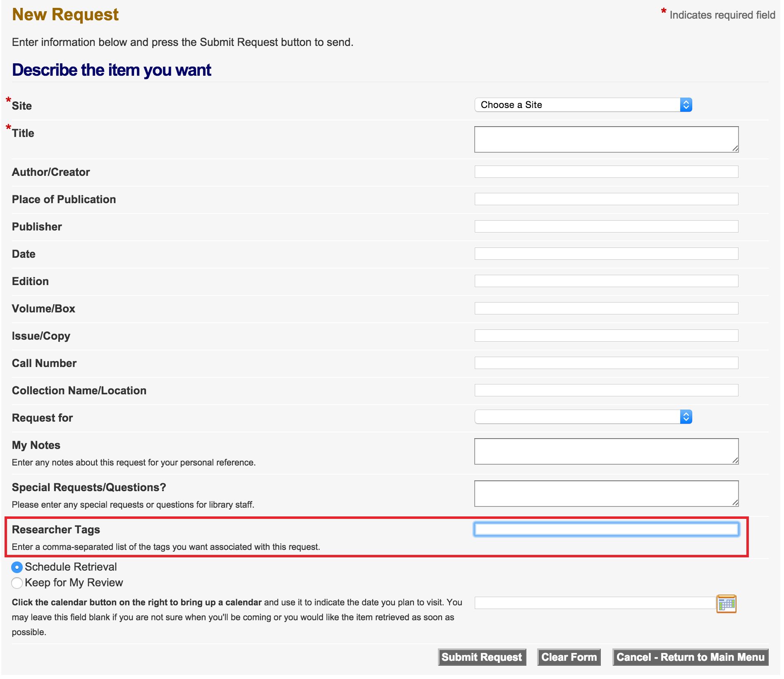Focus the Edition input box
The width and height of the screenshot is (784, 679).
(x=606, y=281)
